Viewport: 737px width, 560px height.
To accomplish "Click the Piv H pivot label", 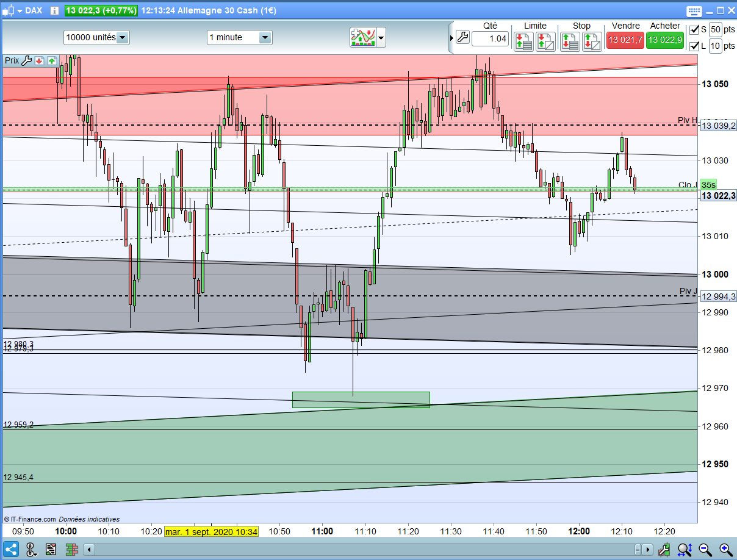I will click(688, 120).
